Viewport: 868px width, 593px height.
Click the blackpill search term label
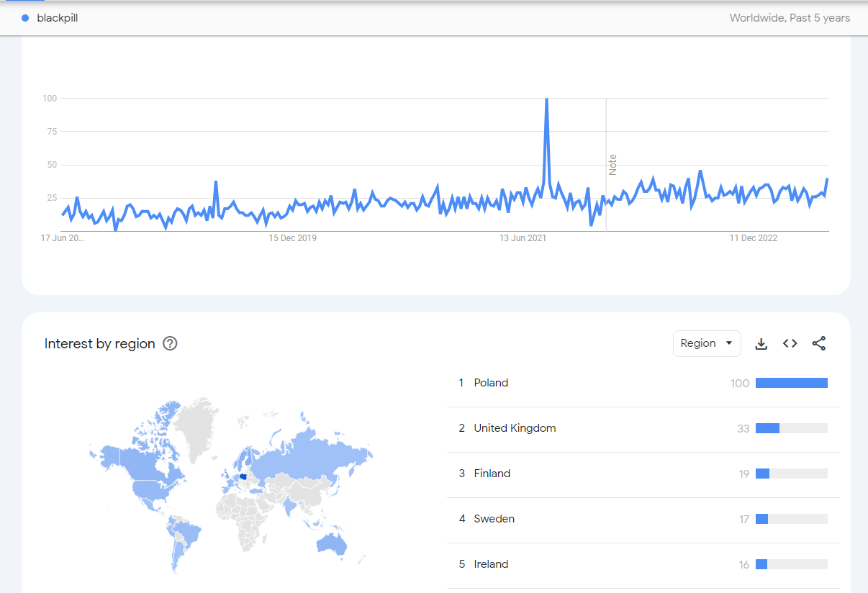tap(58, 18)
